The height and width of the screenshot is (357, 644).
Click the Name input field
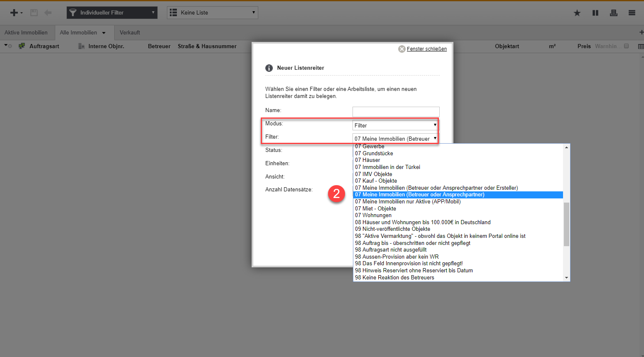point(396,112)
